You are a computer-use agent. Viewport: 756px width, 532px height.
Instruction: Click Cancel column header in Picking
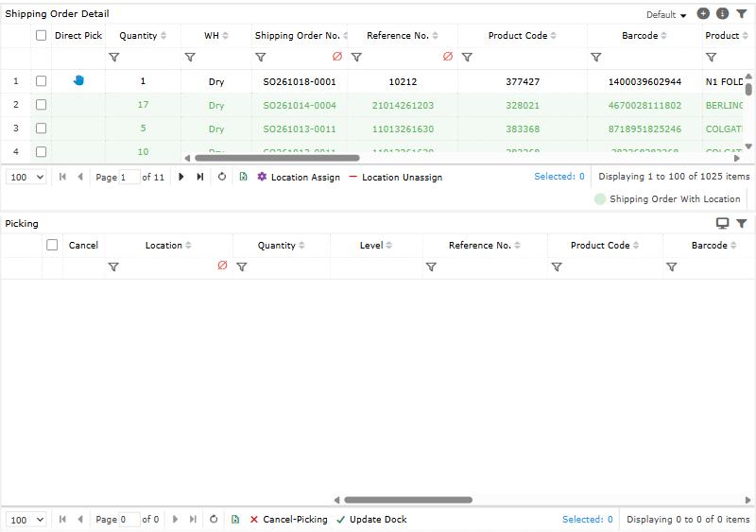[x=83, y=245]
